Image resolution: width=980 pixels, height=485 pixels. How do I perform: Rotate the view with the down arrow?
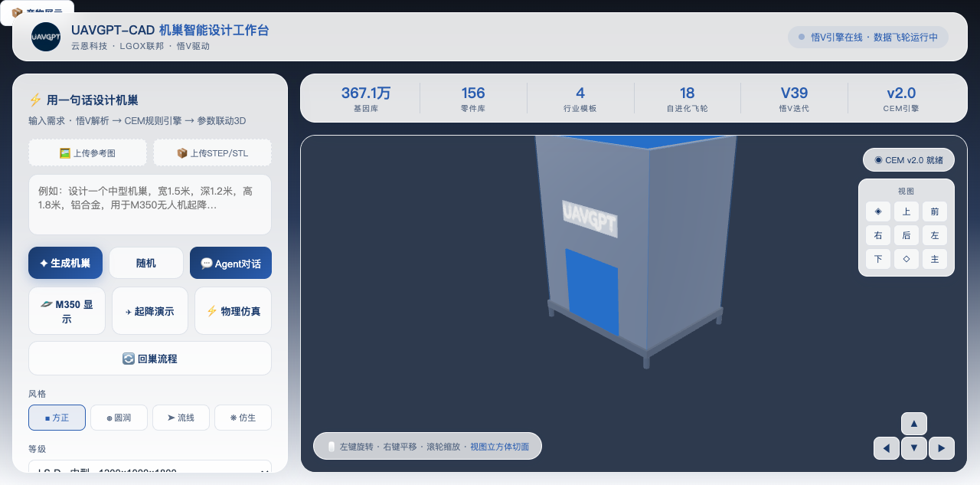[914, 448]
